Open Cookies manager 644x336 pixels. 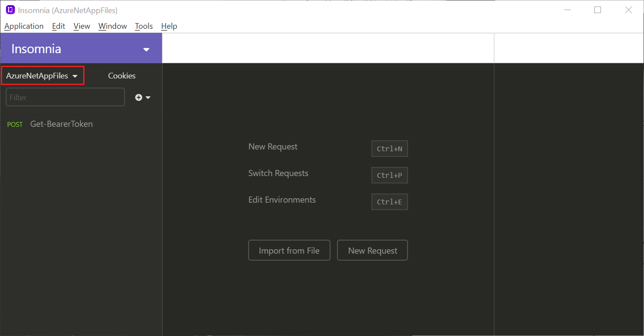click(x=121, y=76)
